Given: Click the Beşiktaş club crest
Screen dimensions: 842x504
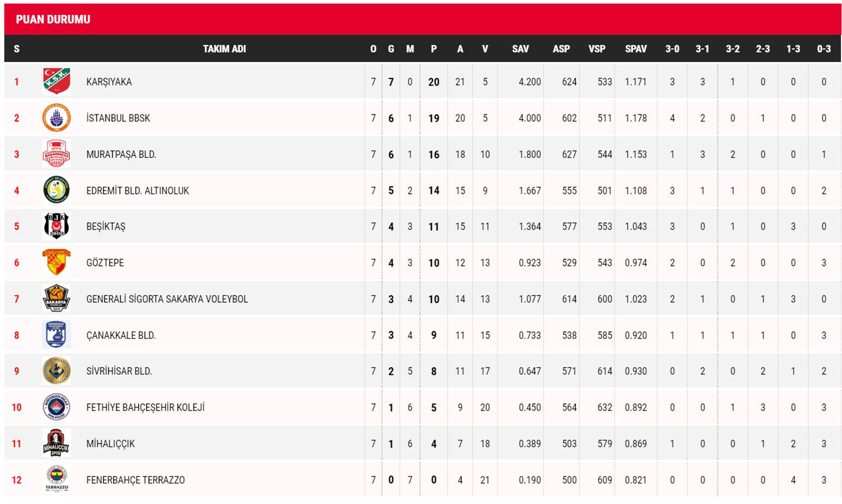Looking at the screenshot, I should [57, 226].
